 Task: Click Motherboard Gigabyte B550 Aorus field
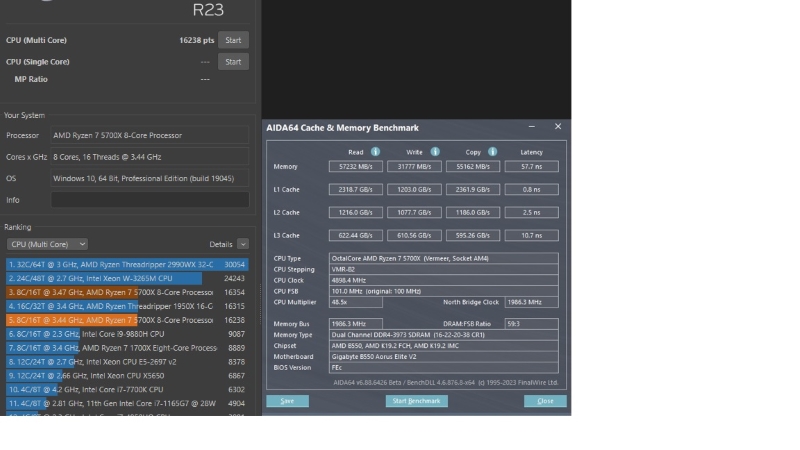coord(443,357)
